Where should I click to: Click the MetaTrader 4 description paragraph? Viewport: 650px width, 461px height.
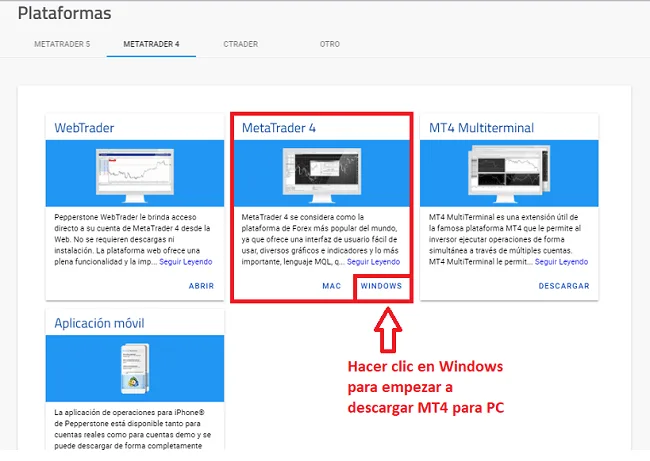[321, 239]
